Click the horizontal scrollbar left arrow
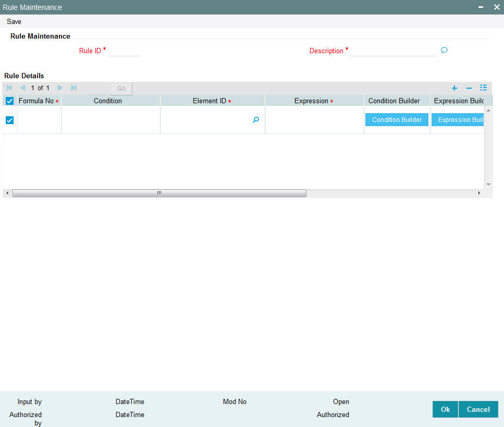504x427 pixels. (x=7, y=193)
